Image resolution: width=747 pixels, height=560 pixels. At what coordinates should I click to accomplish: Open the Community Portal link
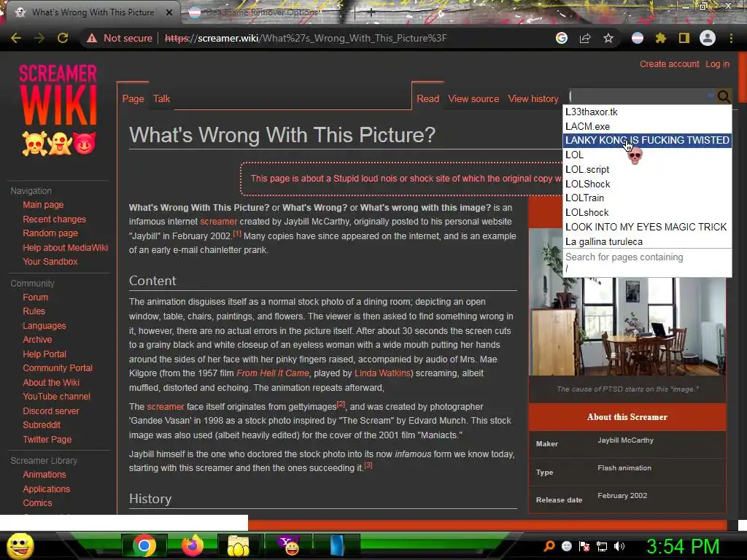[58, 368]
